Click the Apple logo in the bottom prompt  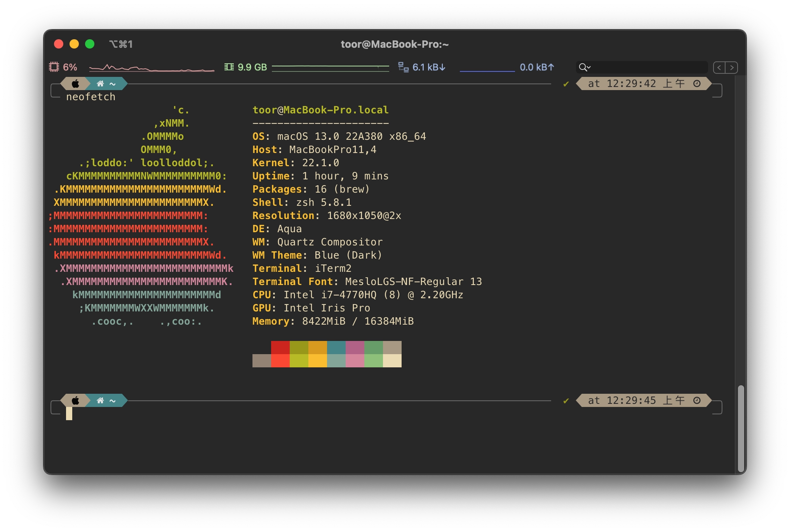point(76,400)
